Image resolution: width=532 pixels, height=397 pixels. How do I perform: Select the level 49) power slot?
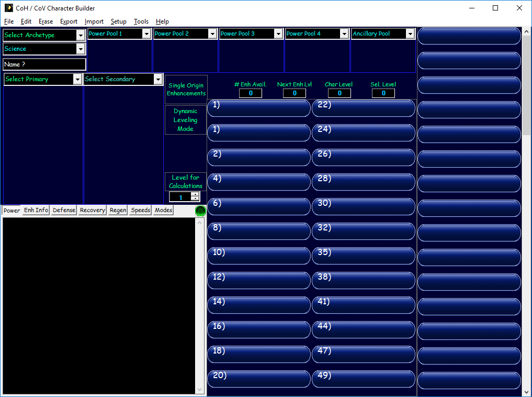point(364,379)
